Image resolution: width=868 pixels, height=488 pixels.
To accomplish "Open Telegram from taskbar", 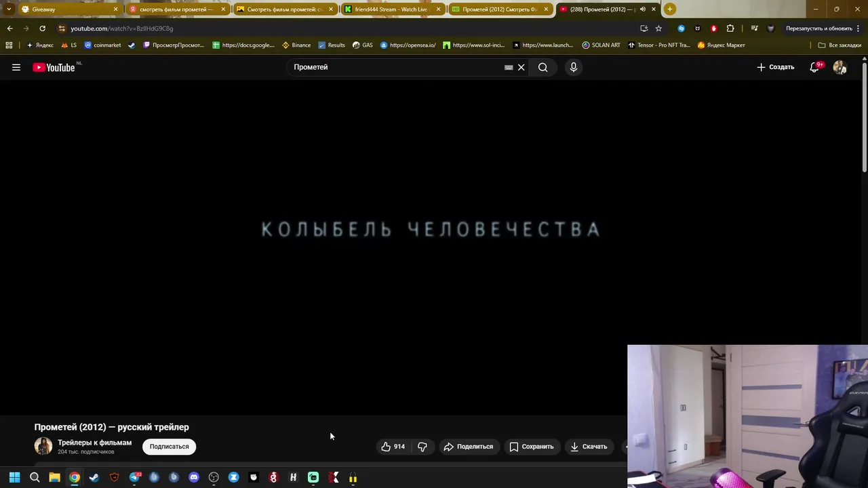I will point(134,478).
